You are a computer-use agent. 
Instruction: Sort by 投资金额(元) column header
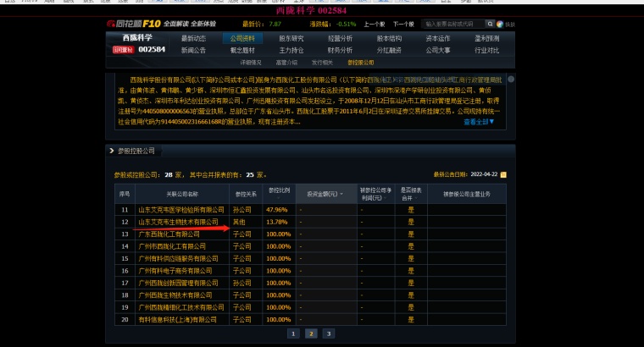(x=325, y=194)
